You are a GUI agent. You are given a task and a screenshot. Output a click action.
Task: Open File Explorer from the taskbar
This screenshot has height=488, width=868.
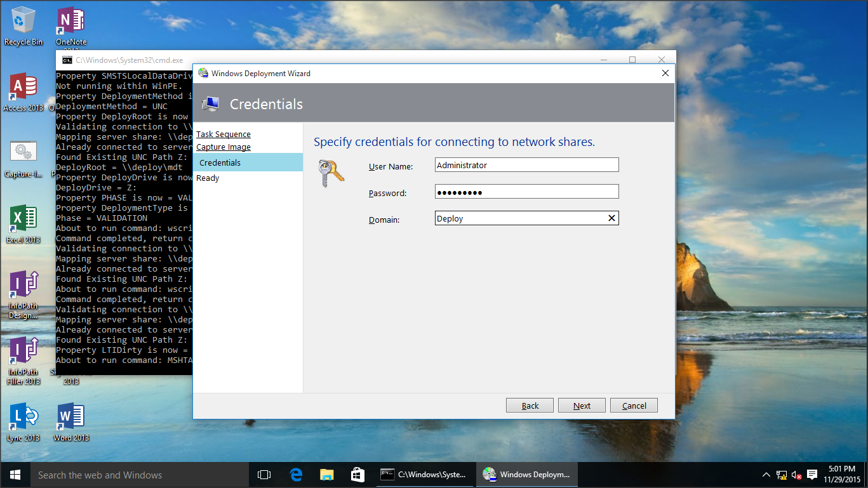pyautogui.click(x=326, y=475)
